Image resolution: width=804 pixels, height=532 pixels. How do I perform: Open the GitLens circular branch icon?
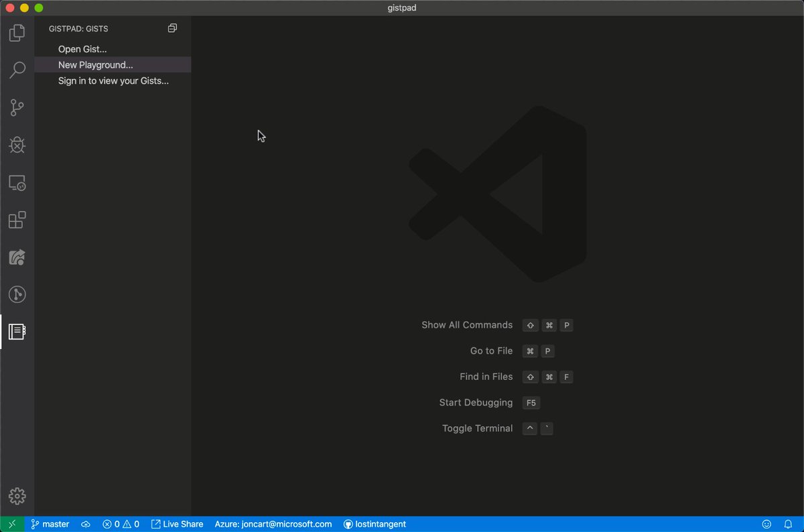pyautogui.click(x=17, y=294)
